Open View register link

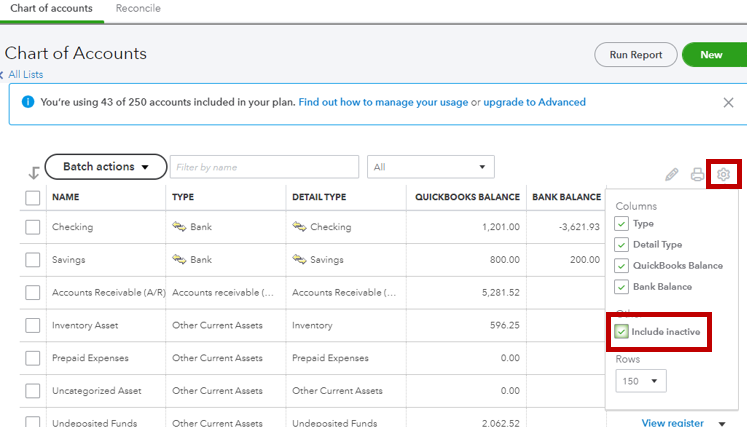tap(672, 422)
